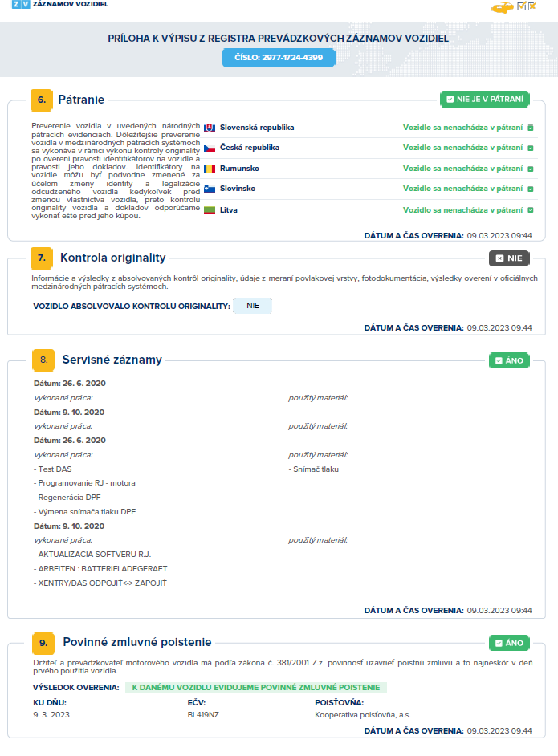Click the Kooperativa poisťovňa, a.s. insurer name
558x756 pixels.
(363, 715)
